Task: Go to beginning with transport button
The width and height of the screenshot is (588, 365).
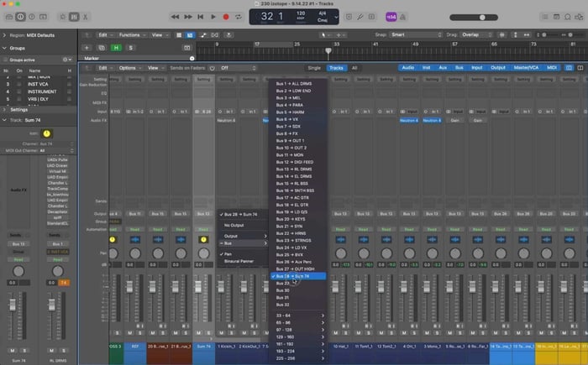Action: (x=201, y=17)
